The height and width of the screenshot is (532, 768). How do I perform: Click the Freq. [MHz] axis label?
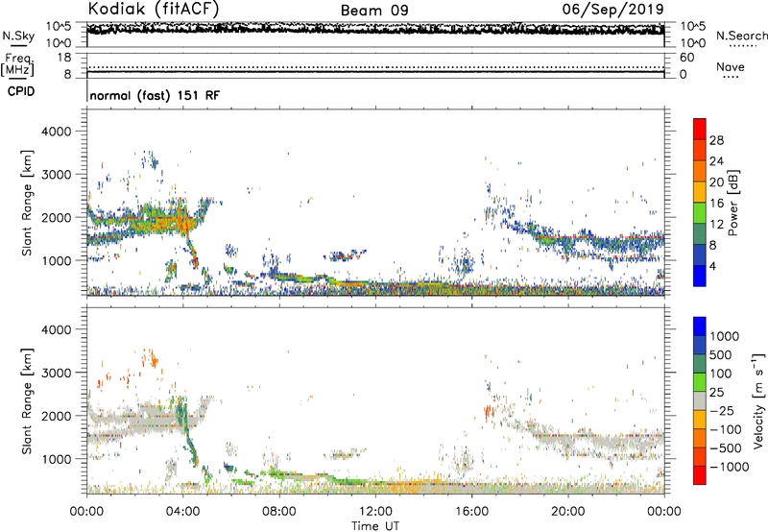point(18,64)
